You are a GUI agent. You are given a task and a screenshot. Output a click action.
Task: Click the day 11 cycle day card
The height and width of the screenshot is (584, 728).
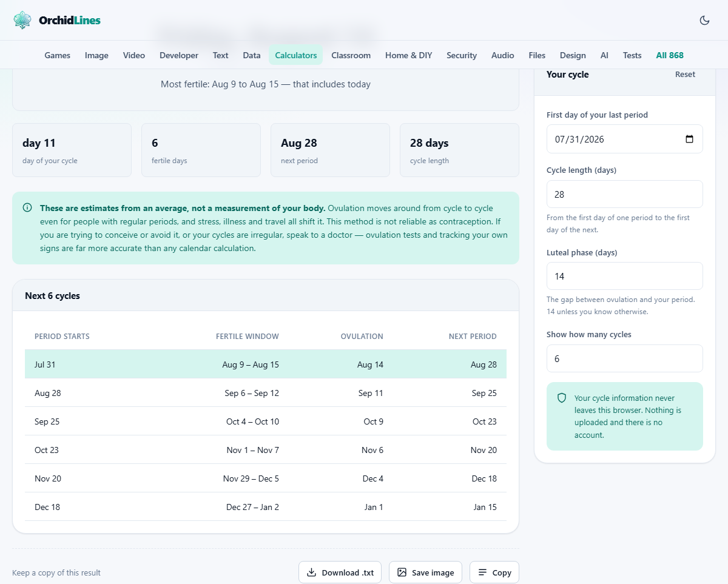tap(72, 150)
